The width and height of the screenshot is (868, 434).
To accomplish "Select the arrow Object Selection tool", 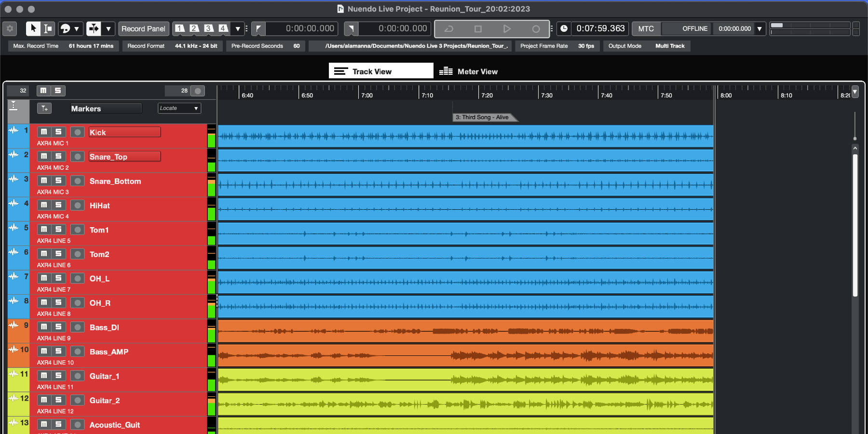I will click(33, 28).
